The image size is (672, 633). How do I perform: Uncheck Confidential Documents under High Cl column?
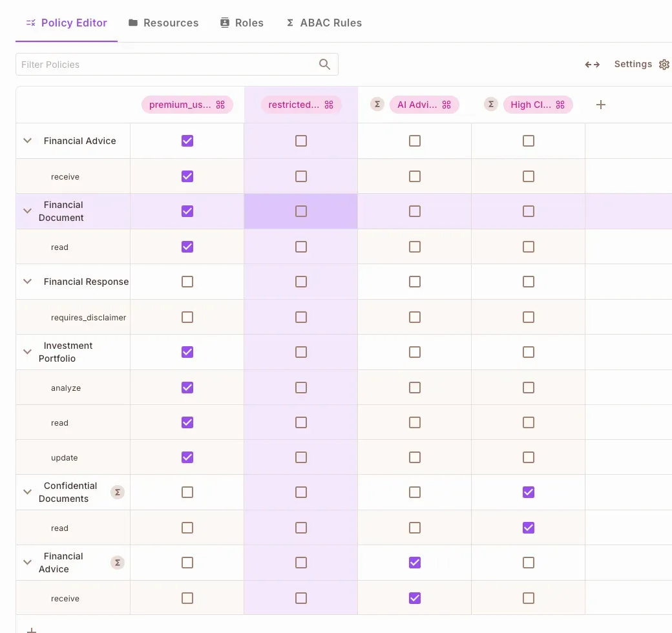[x=529, y=492]
